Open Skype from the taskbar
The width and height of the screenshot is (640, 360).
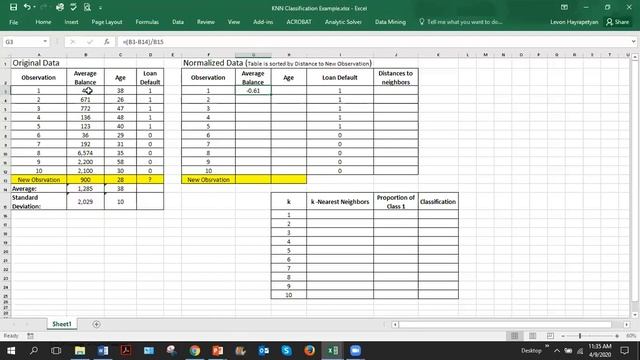click(x=287, y=351)
